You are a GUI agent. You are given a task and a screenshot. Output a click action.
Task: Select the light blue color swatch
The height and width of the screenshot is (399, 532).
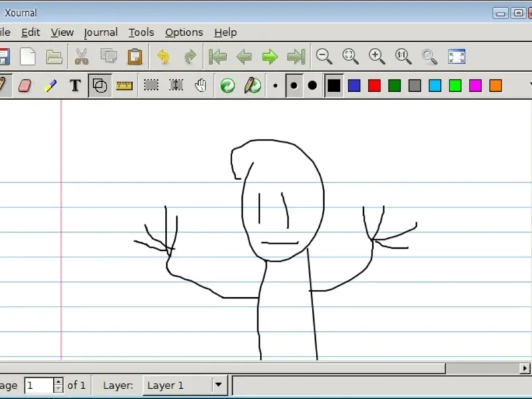pos(435,86)
